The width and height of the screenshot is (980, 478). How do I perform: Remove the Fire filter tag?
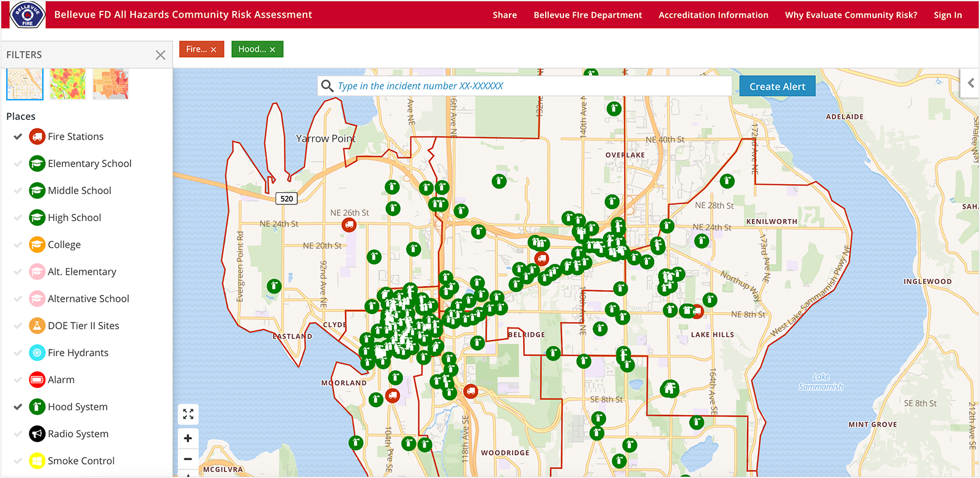pos(213,50)
